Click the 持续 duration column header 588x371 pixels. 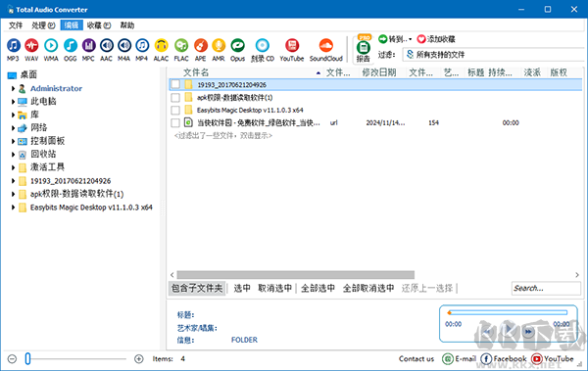point(500,72)
